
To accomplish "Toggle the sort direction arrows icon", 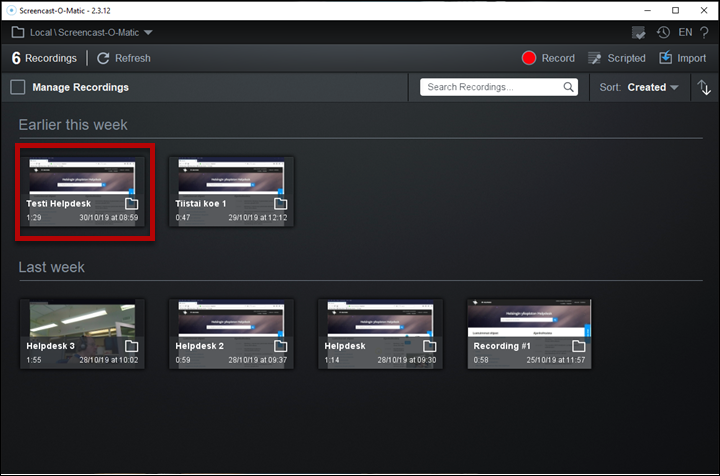I will coord(704,87).
